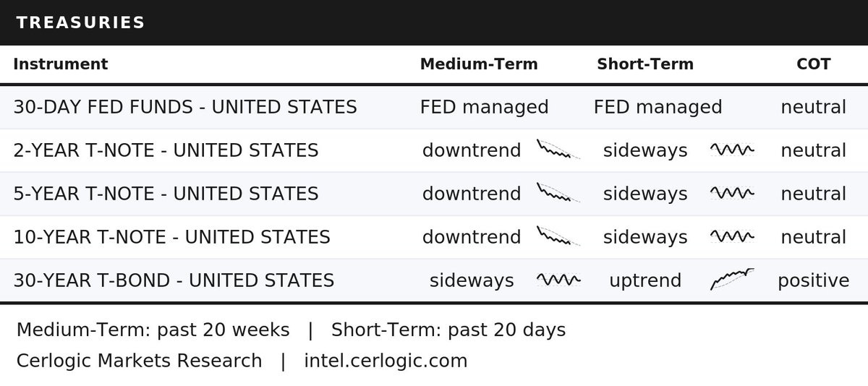Click the 2-Year T-Note medium-term downtrend sparkline
The image size is (868, 386).
pos(558,150)
